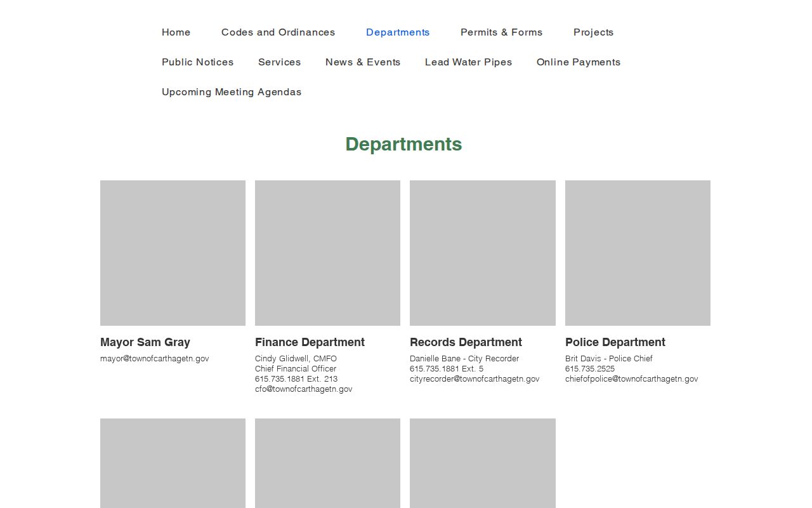Image resolution: width=812 pixels, height=508 pixels.
Task: Navigate to Projects page
Action: pos(593,32)
